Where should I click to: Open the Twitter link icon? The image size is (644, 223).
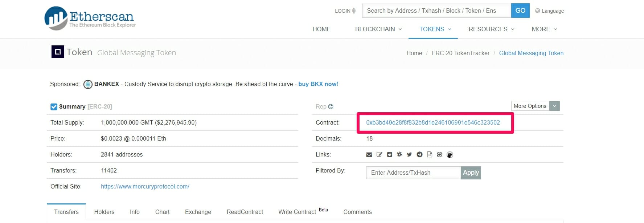coord(409,155)
